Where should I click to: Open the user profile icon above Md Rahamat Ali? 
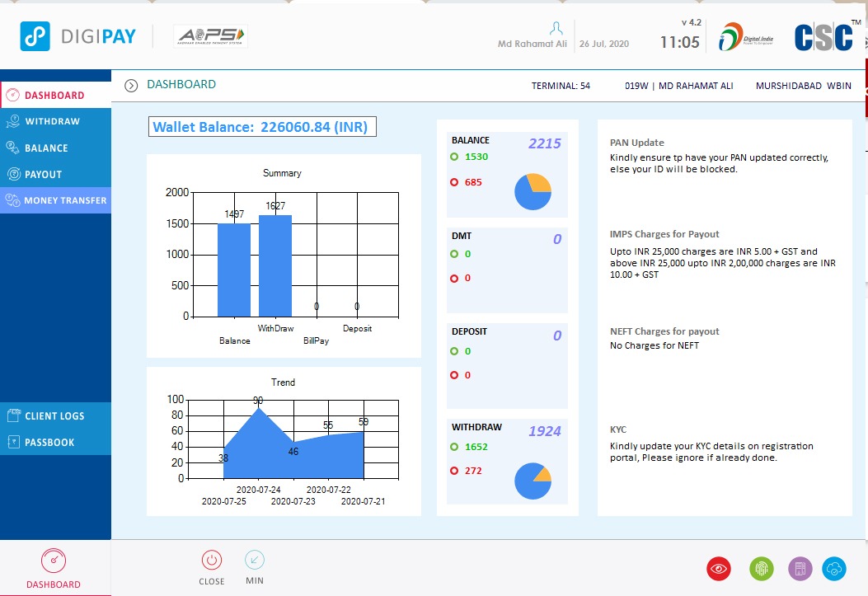556,28
